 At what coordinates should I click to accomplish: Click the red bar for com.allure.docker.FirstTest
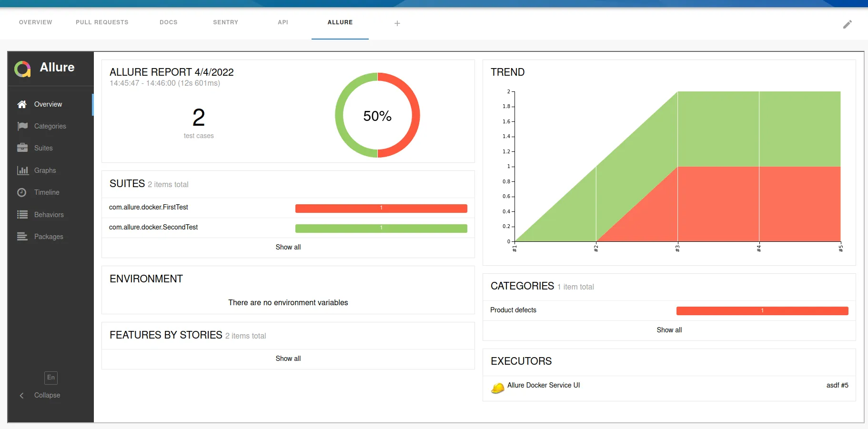[381, 208]
